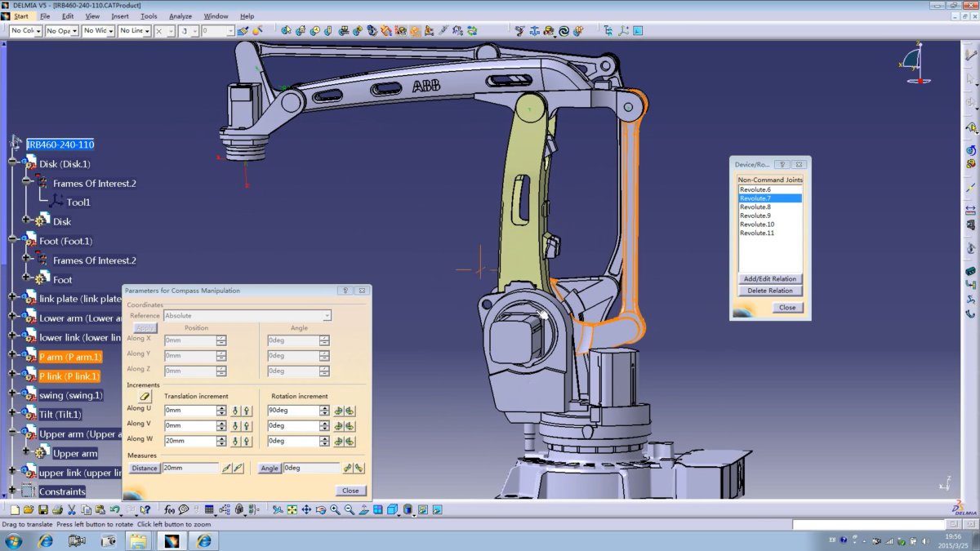
Task: Click the Fit All In view icon
Action: point(292,509)
